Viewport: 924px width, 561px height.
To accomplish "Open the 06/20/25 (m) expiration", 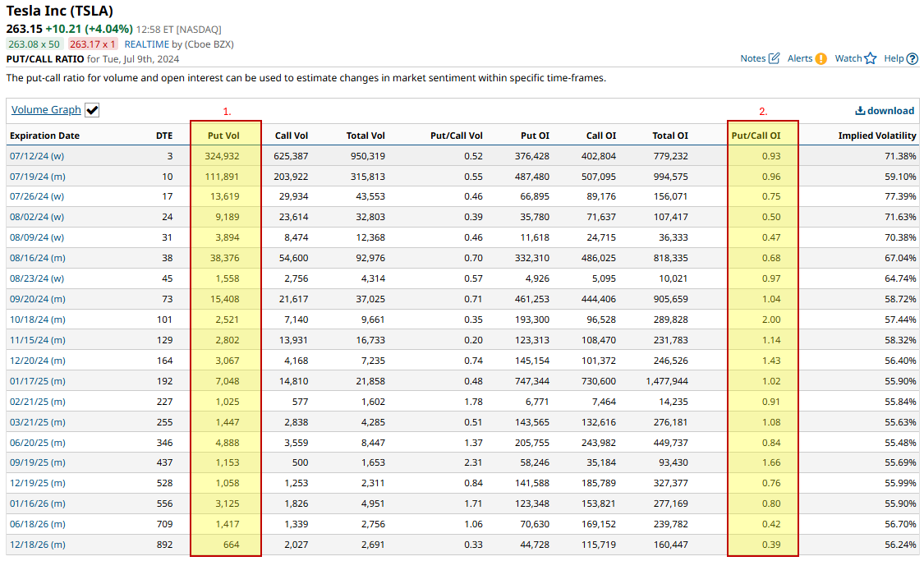I will pos(37,443).
